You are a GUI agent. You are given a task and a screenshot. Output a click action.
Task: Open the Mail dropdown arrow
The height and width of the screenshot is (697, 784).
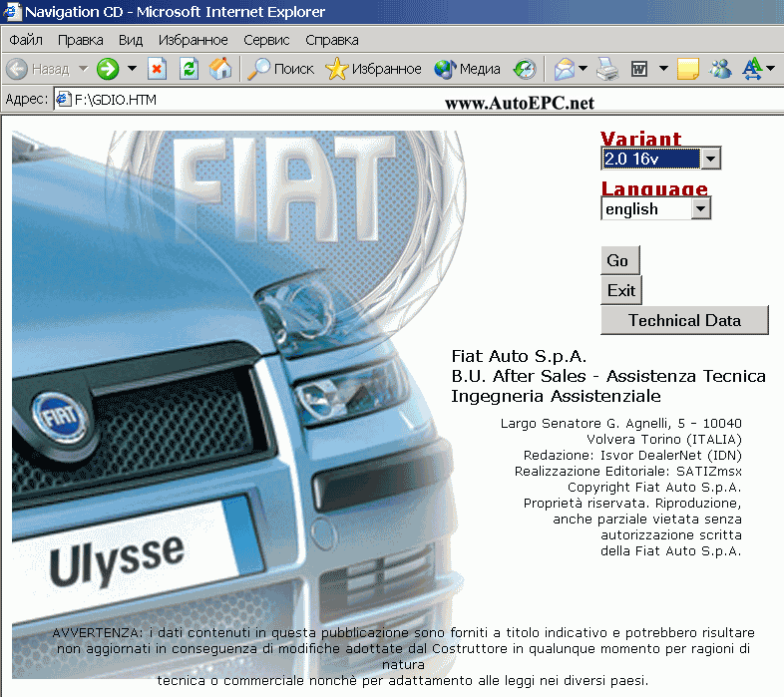tap(583, 68)
